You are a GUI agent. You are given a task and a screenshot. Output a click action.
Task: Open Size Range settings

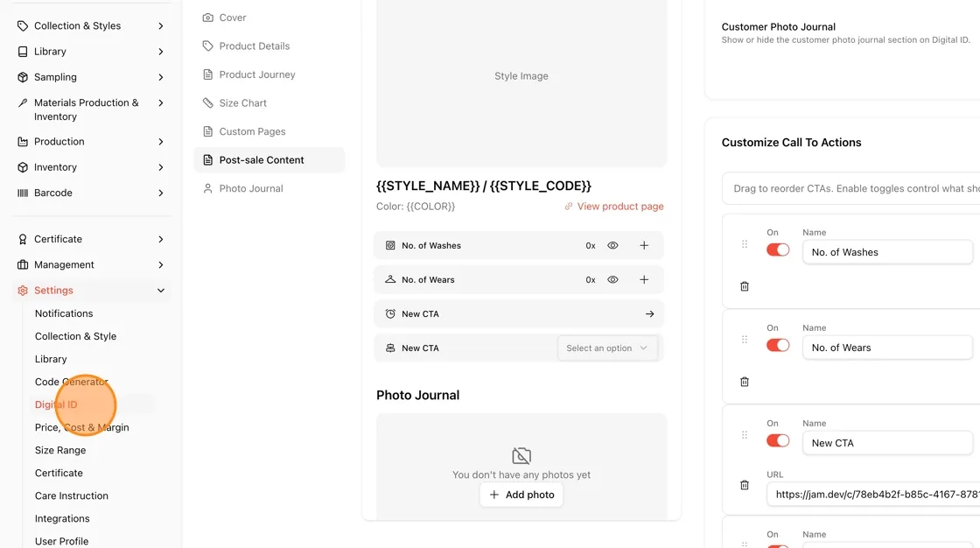tap(60, 450)
